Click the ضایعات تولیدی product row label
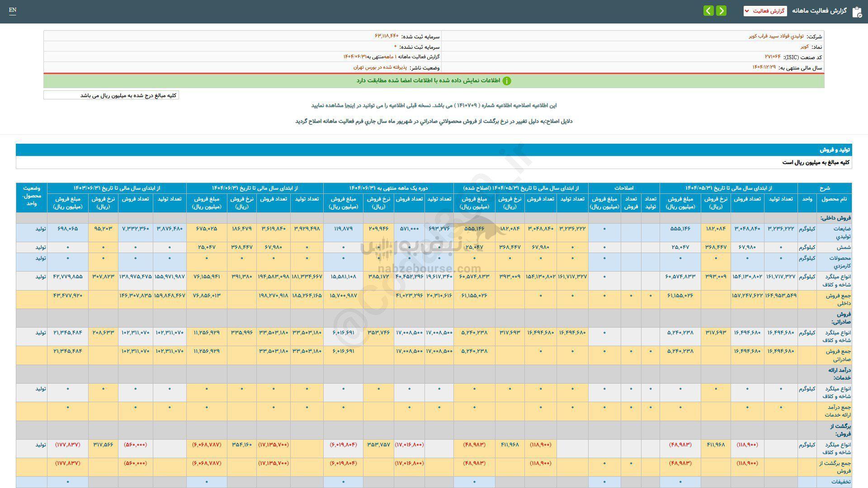868x488 pixels. click(841, 232)
